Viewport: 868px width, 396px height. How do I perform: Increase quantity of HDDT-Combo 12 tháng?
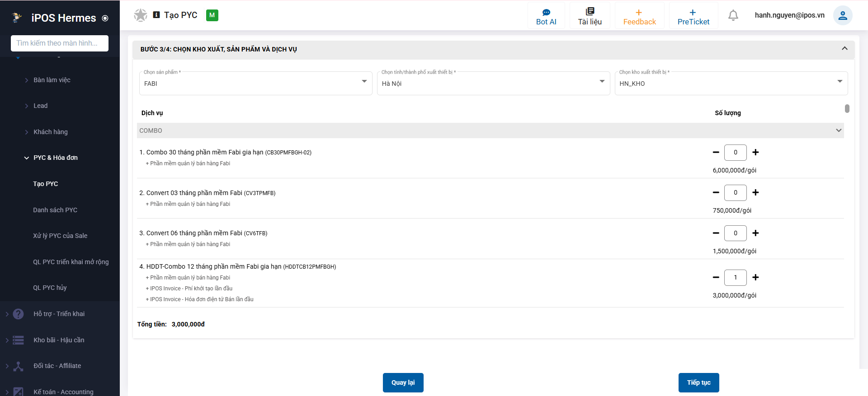pos(755,278)
